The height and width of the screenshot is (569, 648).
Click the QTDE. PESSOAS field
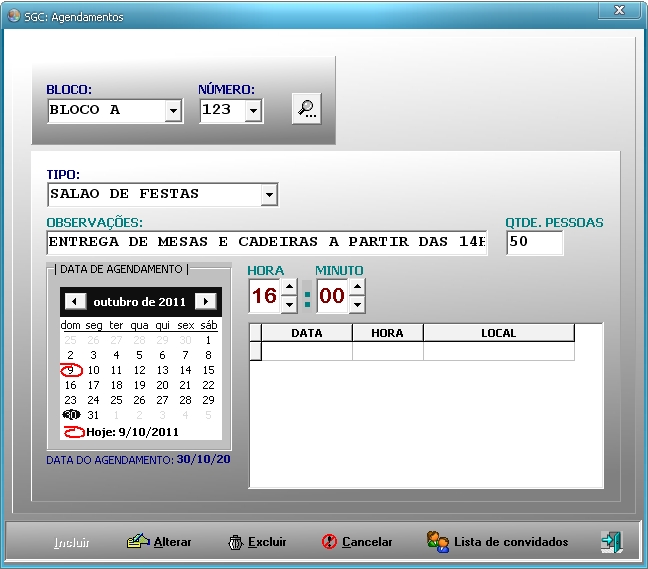pos(534,242)
